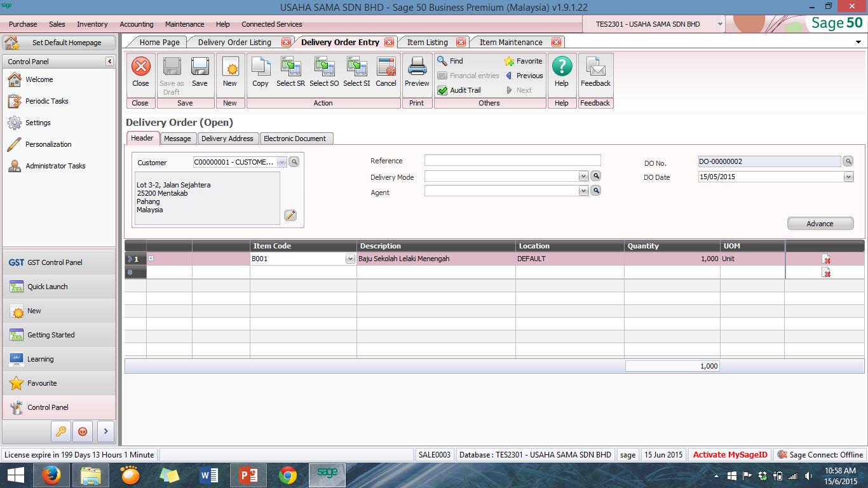Collapse the Control Panel sidebar
This screenshot has width=868, height=488.
click(109, 62)
